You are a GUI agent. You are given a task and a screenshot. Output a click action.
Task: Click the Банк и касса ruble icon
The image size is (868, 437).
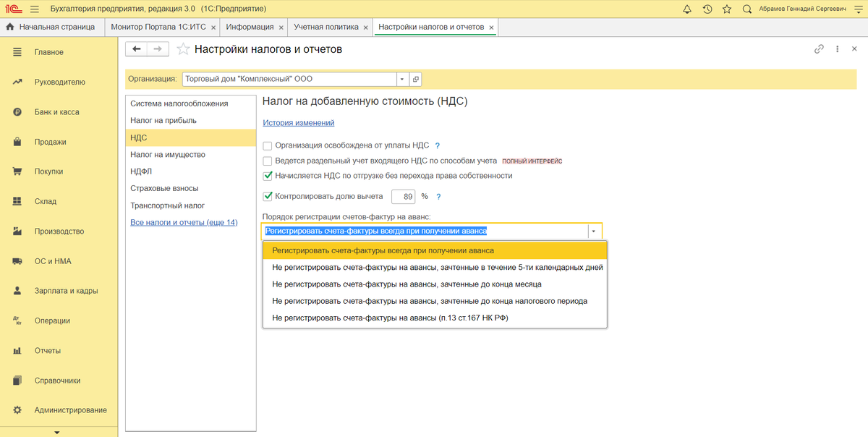point(17,112)
